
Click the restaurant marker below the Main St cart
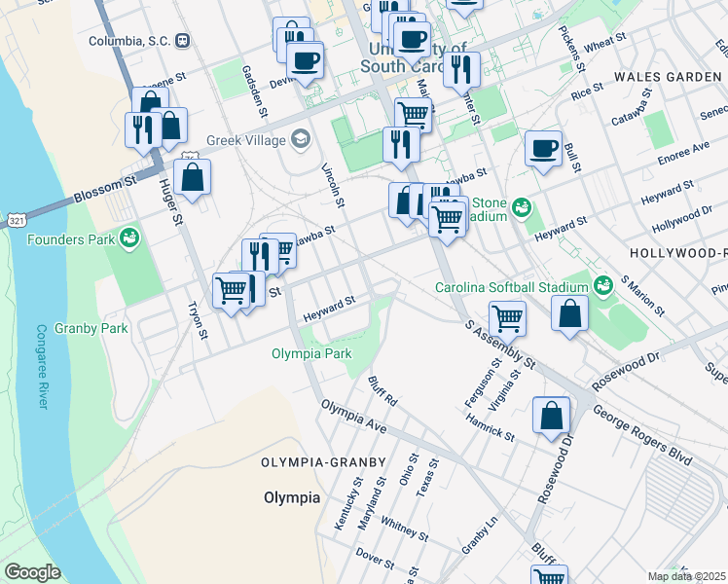click(402, 146)
